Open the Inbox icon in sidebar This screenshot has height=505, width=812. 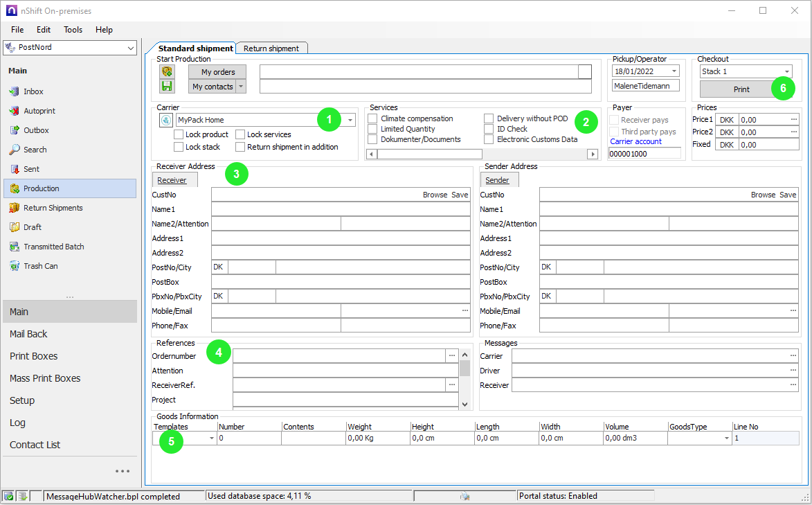click(15, 91)
